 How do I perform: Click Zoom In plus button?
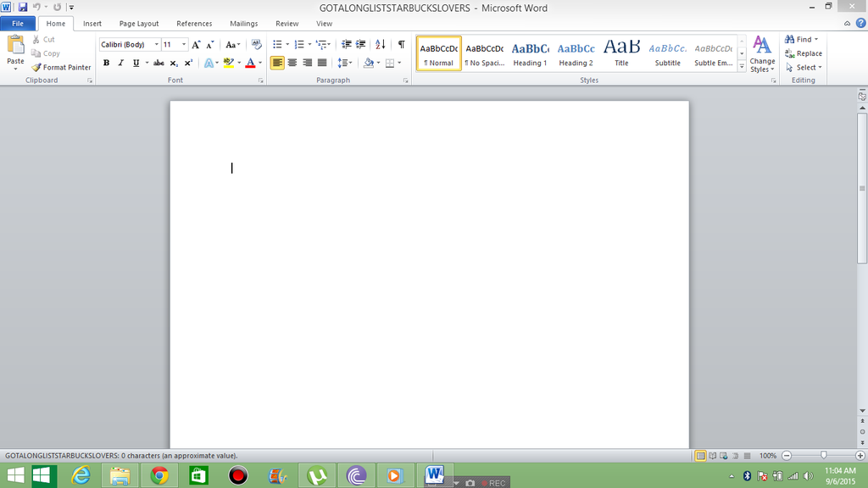tap(860, 456)
